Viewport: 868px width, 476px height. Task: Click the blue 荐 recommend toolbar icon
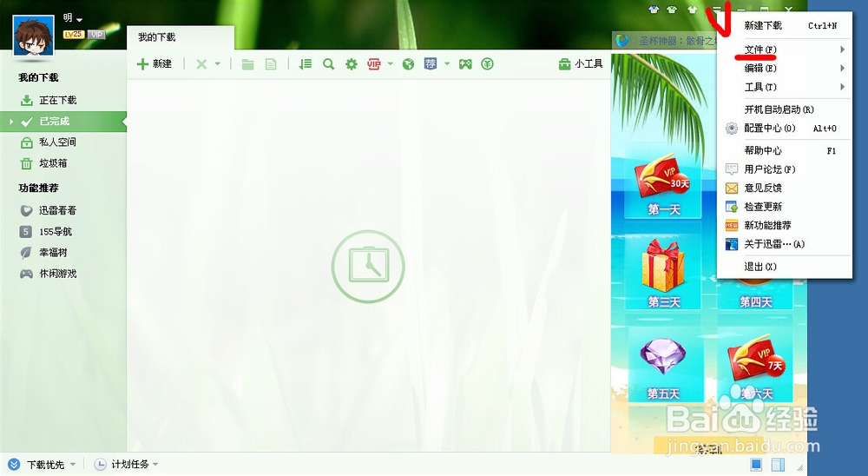pos(431,64)
